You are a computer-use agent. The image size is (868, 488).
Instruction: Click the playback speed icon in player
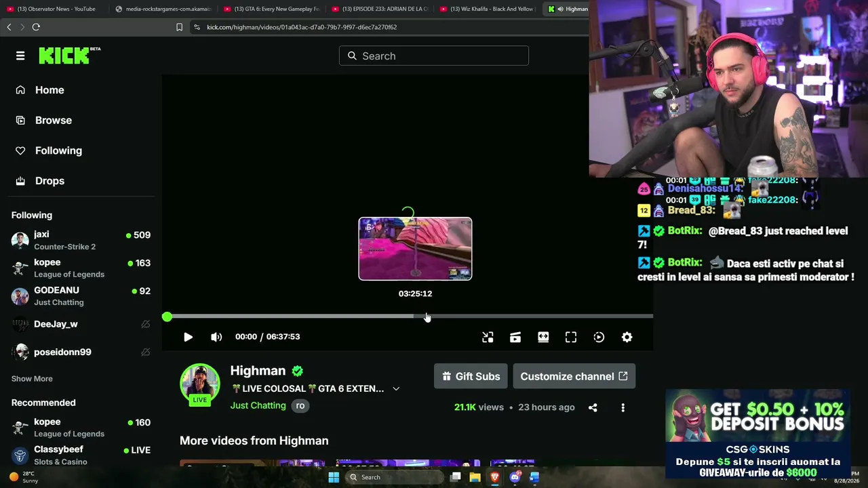[599, 337]
